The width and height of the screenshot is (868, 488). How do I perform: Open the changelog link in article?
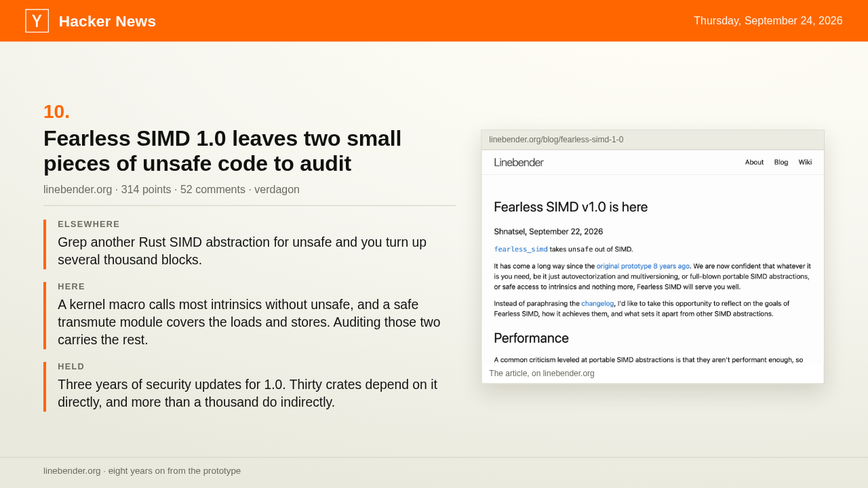click(597, 304)
